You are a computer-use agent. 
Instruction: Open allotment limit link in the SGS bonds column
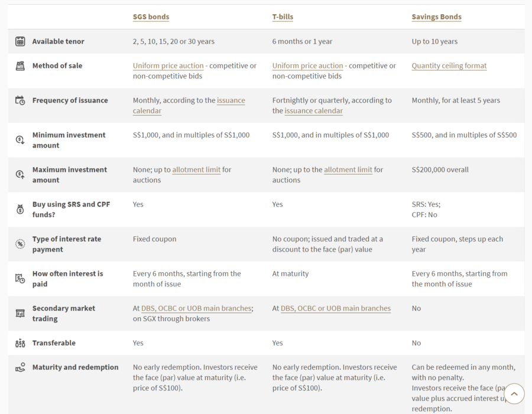pyautogui.click(x=196, y=169)
